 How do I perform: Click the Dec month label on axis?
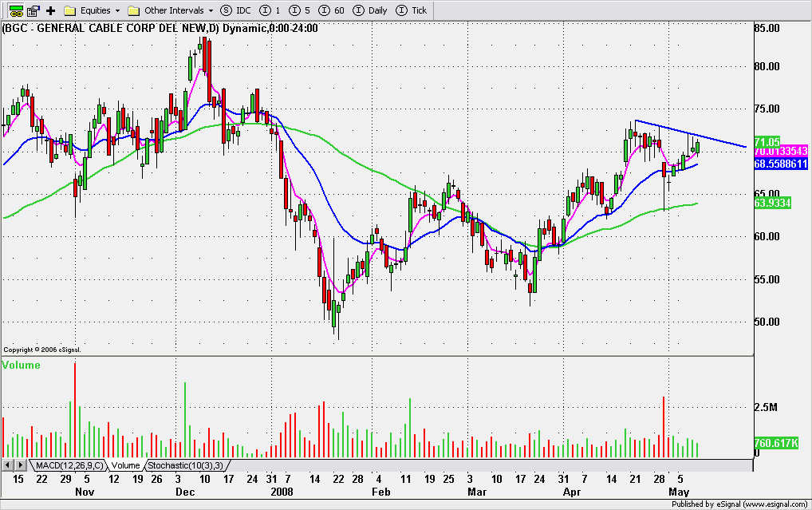click(x=185, y=492)
